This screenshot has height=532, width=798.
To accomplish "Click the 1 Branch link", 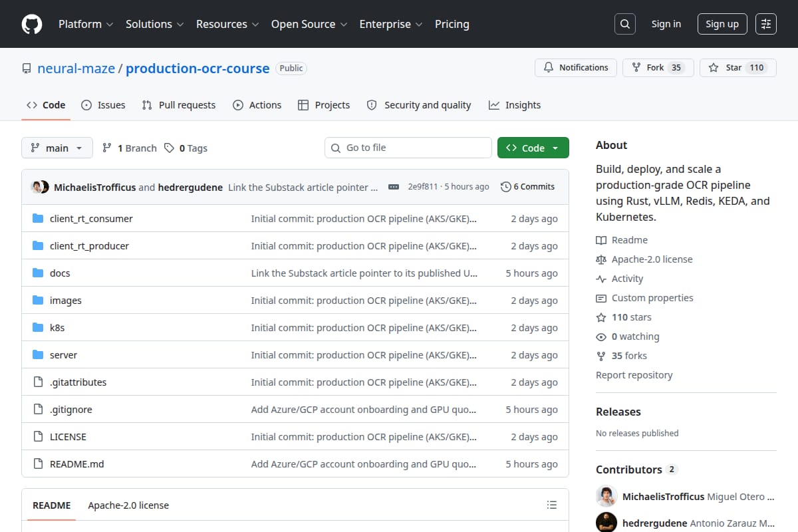I will click(130, 148).
